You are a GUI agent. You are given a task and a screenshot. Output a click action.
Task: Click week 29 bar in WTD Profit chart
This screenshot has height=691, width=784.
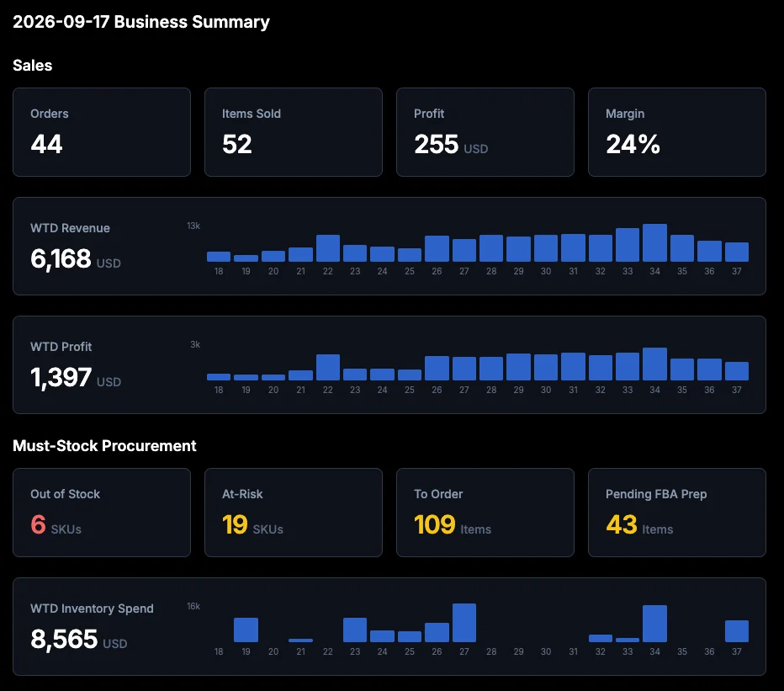click(518, 367)
